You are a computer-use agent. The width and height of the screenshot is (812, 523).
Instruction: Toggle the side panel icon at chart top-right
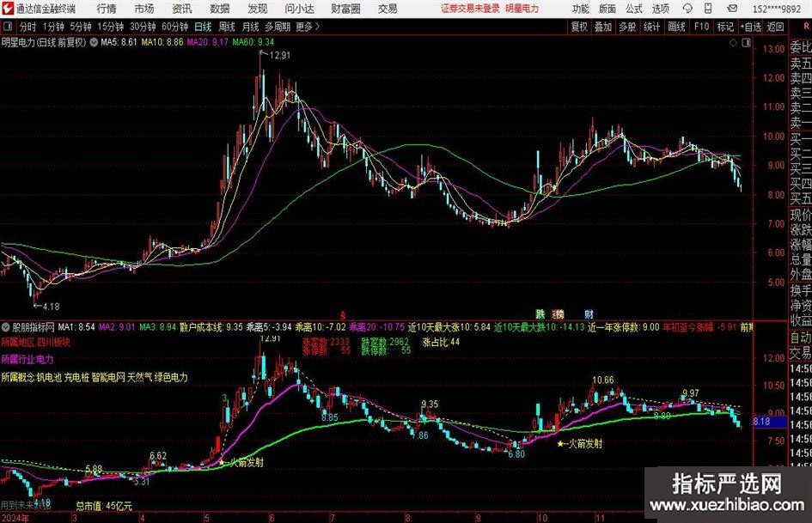tap(746, 43)
